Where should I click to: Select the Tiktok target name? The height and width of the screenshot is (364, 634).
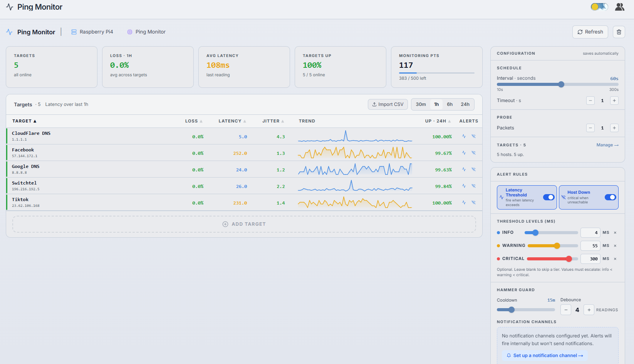tap(20, 200)
